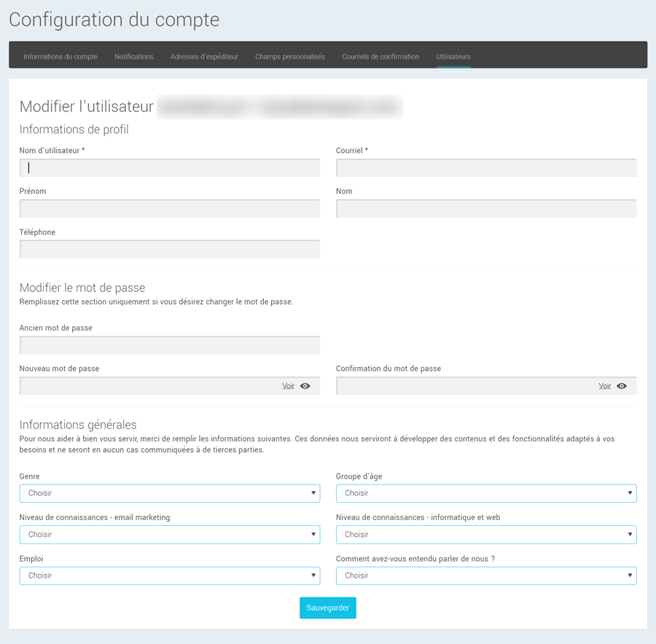This screenshot has width=656, height=644.
Task: Click the Voir link for the new password
Action: tap(288, 385)
